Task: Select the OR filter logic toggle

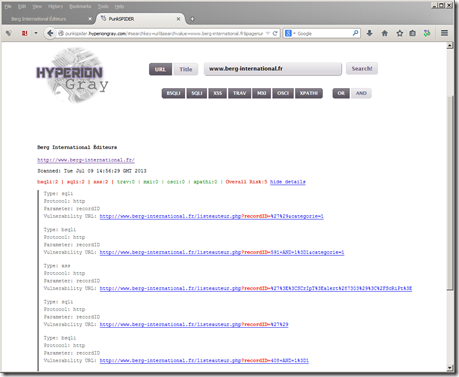Action: click(341, 93)
